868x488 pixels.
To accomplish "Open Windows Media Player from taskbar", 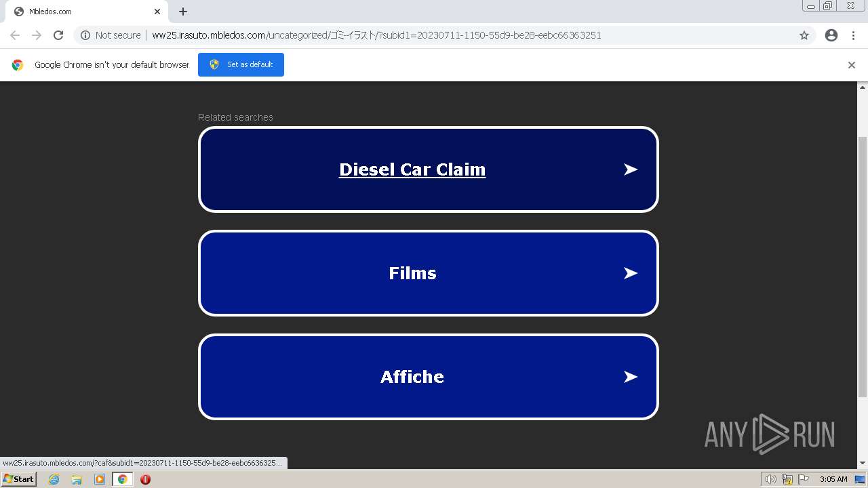I will (x=100, y=479).
